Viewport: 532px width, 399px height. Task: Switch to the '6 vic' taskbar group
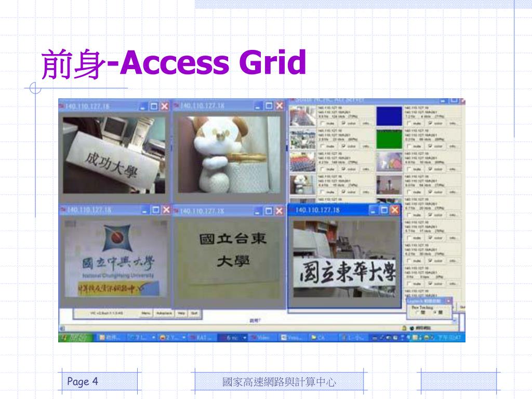[232, 338]
